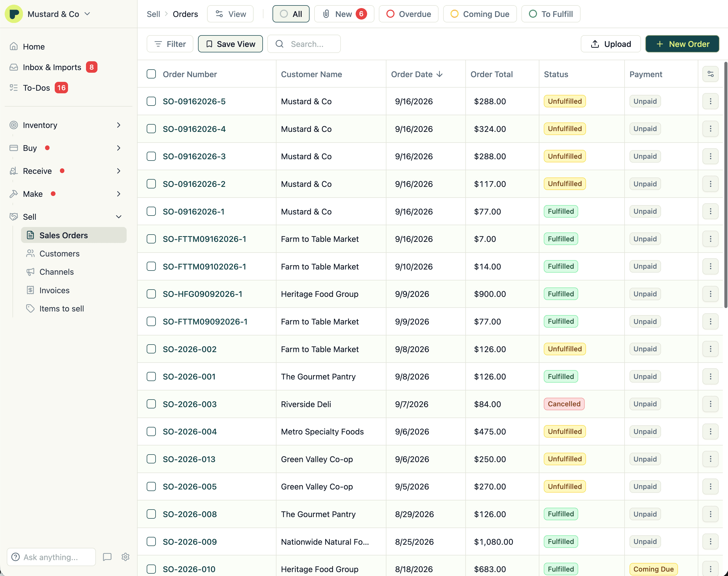
Task: Open settings gear icon in sidebar footer
Action: coord(125,557)
